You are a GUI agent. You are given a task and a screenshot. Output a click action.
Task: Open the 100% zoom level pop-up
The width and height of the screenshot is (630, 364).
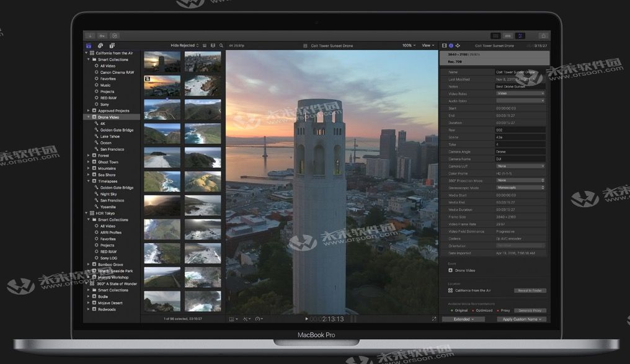click(x=409, y=46)
